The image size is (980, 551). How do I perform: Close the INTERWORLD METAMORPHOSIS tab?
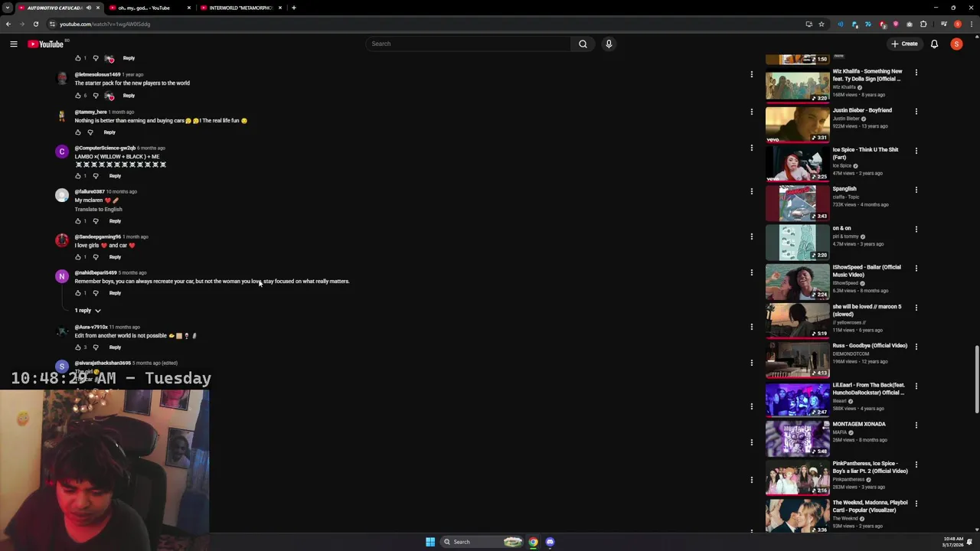pos(280,8)
